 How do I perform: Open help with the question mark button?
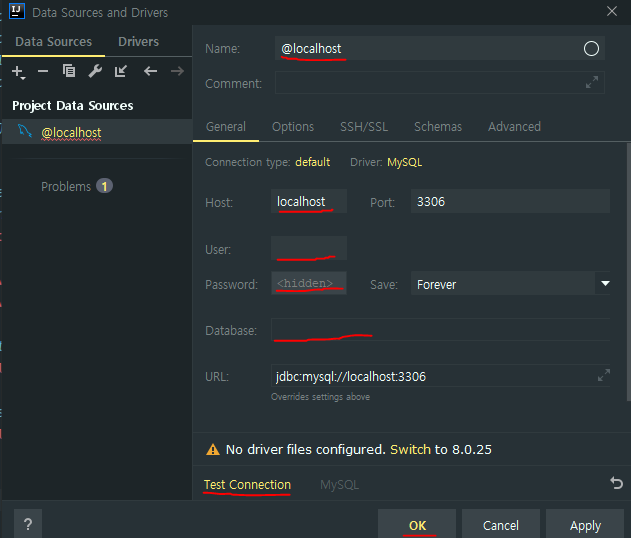pyautogui.click(x=28, y=524)
